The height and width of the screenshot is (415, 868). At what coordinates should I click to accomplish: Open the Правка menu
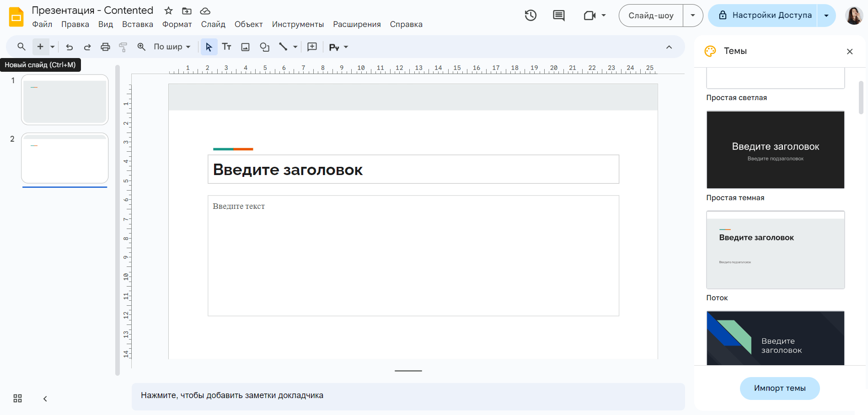coord(75,24)
